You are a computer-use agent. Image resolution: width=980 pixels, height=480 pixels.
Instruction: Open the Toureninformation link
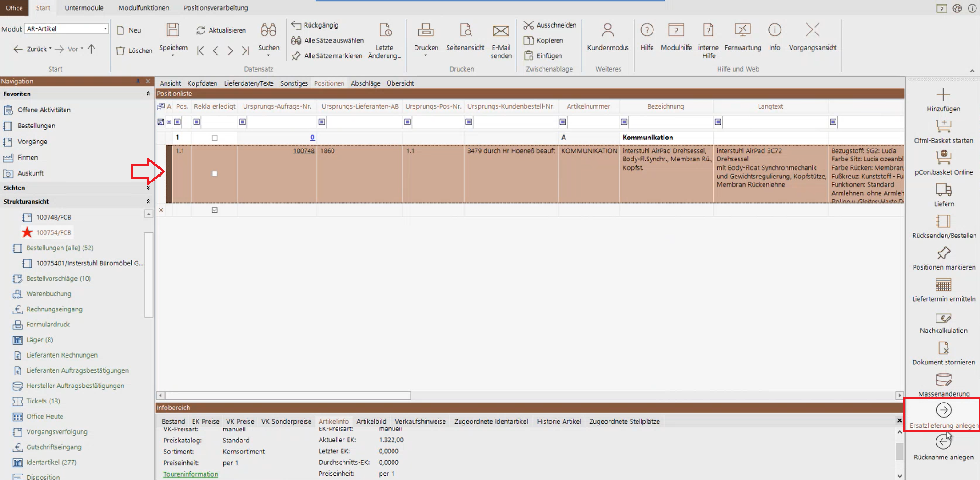(190, 474)
